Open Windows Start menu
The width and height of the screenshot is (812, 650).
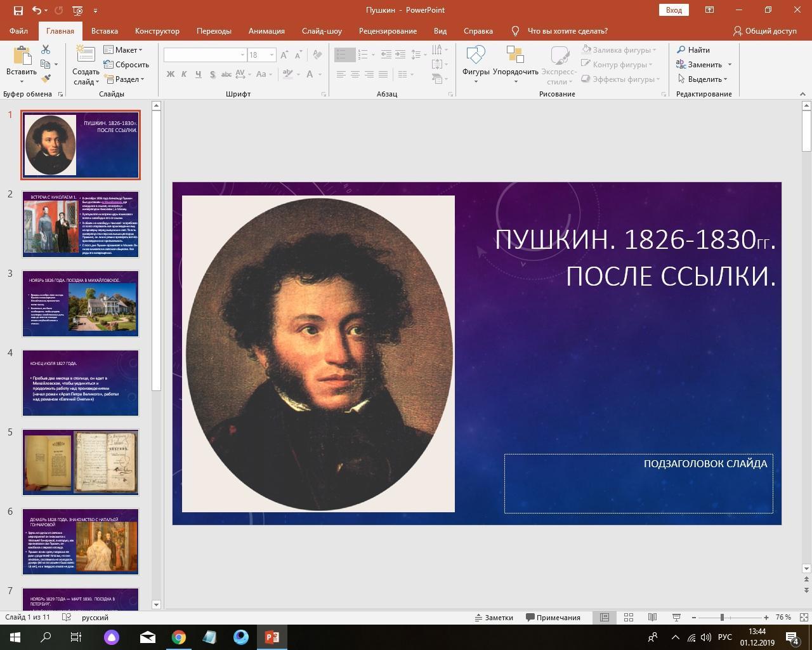click(x=15, y=637)
